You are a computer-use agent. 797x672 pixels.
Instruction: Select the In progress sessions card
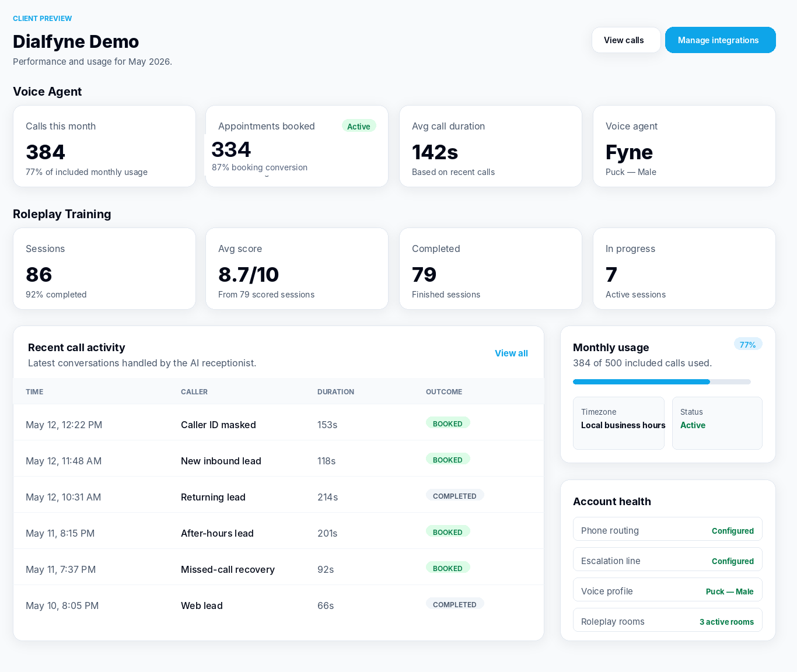684,269
